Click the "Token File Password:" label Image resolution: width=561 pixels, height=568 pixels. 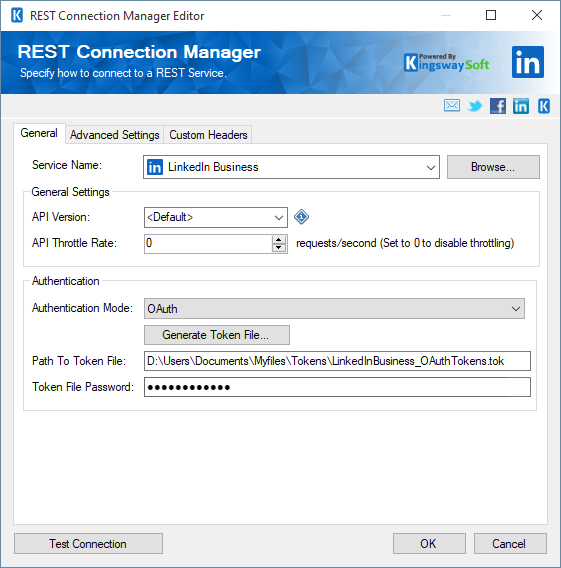[83, 387]
